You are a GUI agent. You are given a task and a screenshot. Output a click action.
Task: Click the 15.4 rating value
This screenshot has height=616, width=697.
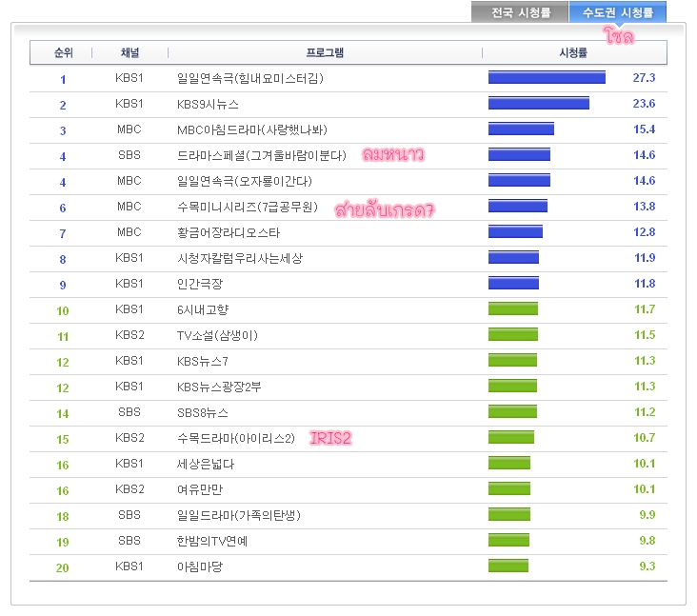pyautogui.click(x=644, y=129)
